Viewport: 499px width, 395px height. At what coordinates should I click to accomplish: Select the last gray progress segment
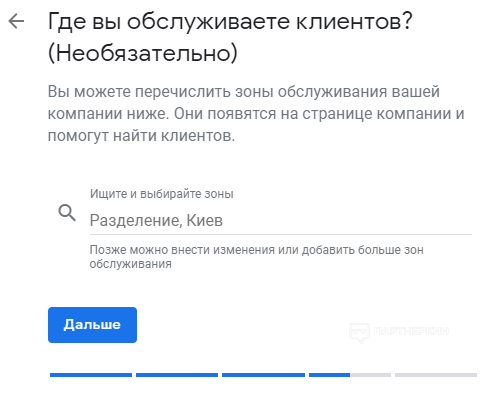[436, 375]
